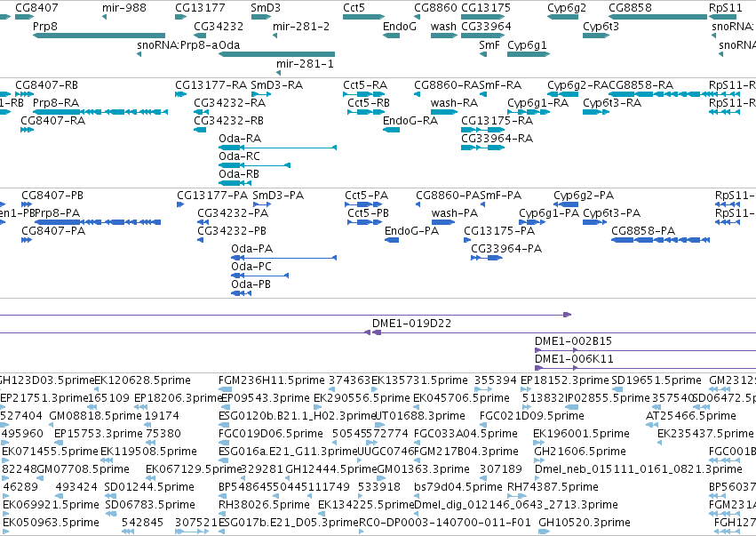Click the CG8858 gene bar glyph
The image size is (756, 536).
click(x=657, y=17)
